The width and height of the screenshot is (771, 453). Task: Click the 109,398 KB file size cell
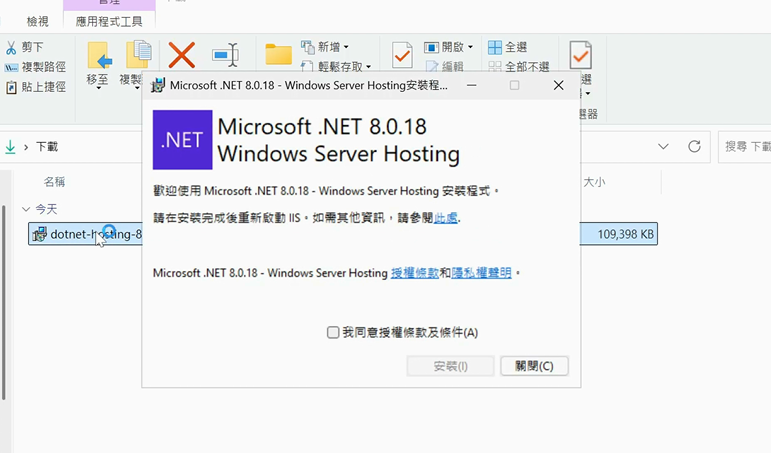[x=625, y=234]
